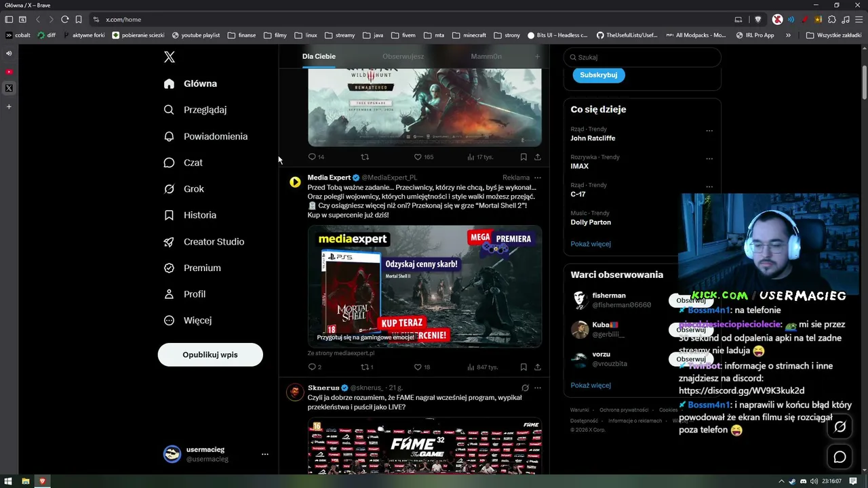Open Creator Studio
The height and width of the screenshot is (488, 868).
coord(204,241)
